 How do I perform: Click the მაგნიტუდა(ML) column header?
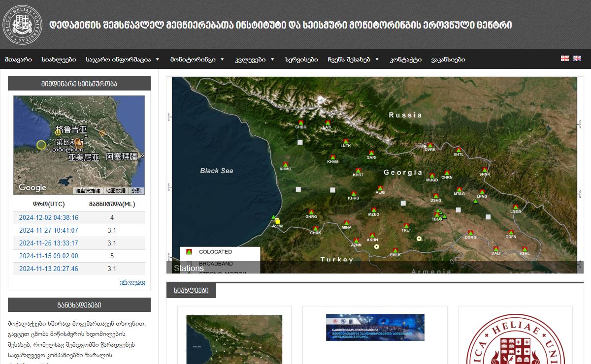click(112, 204)
